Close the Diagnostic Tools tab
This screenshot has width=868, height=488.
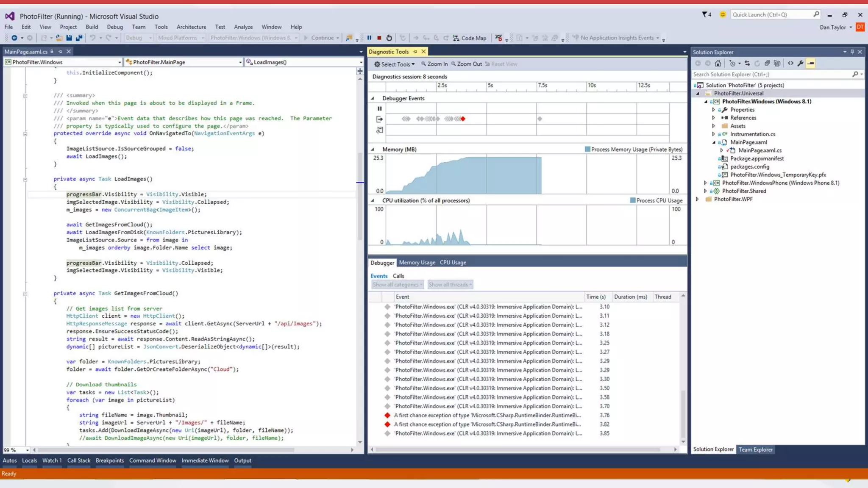423,51
